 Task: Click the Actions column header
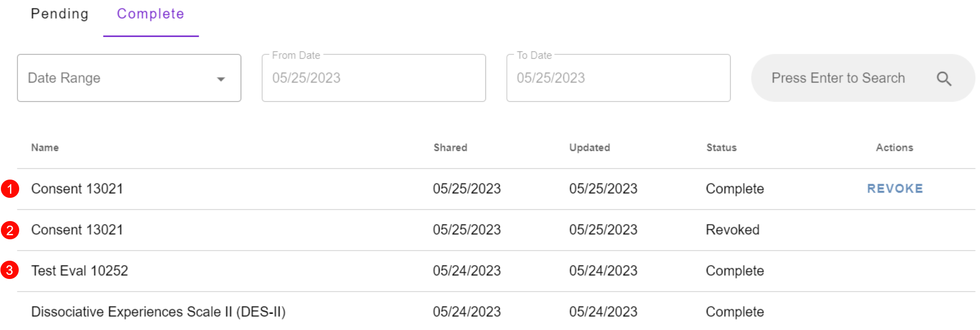pos(894,148)
